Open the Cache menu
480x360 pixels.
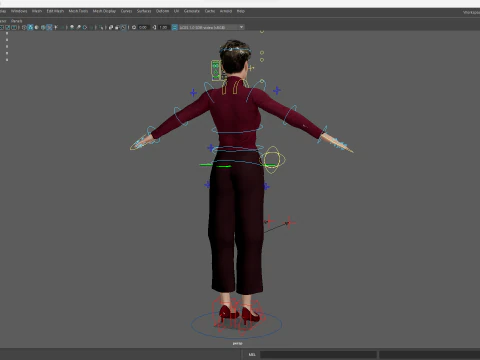210,11
